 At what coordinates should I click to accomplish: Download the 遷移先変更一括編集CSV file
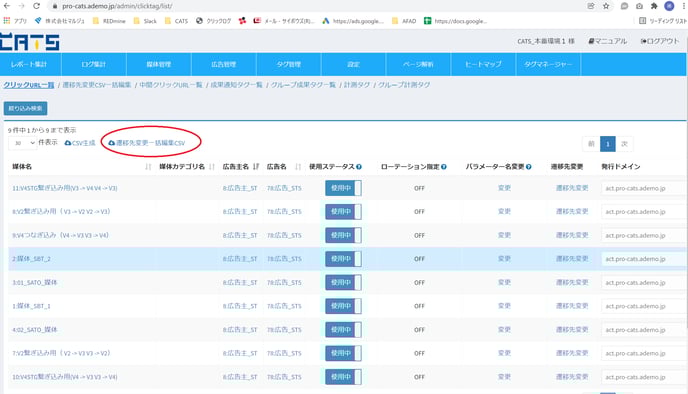[147, 143]
